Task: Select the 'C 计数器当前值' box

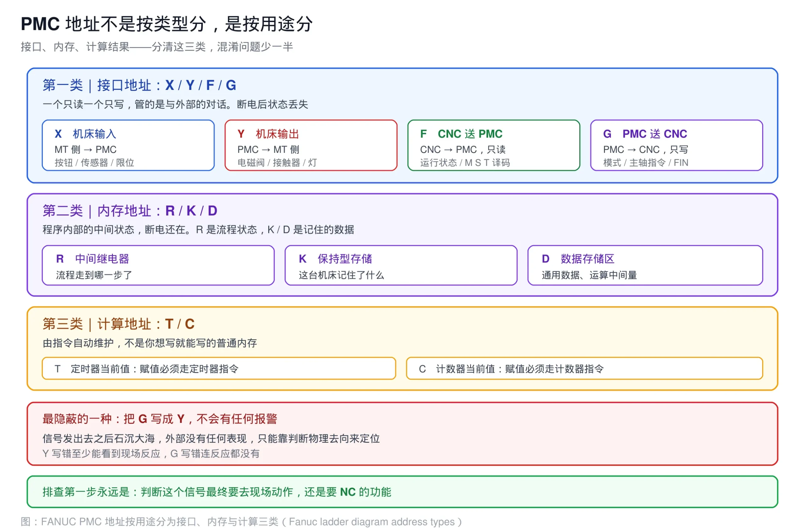Action: (585, 369)
